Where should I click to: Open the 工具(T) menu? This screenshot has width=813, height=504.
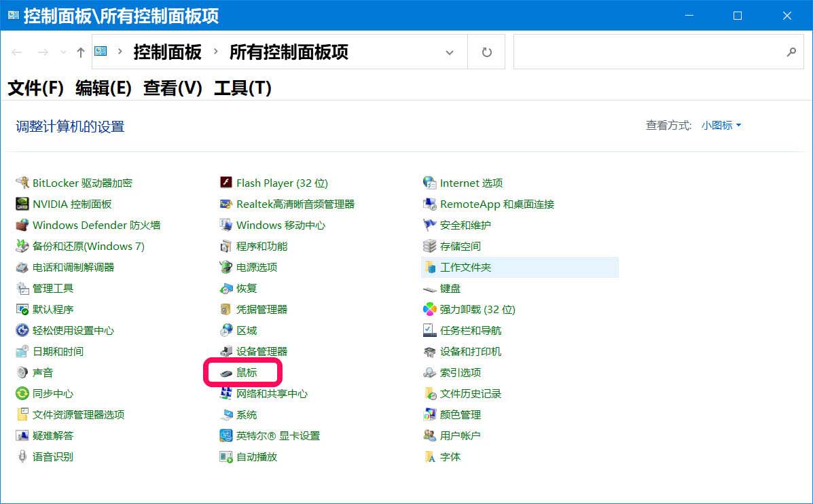[x=242, y=88]
